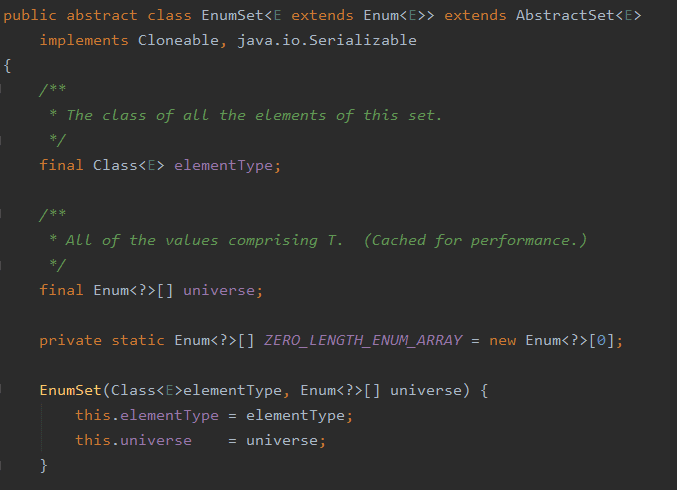Click the 'new' keyword in array creation
This screenshot has height=490, width=677.
click(x=503, y=341)
